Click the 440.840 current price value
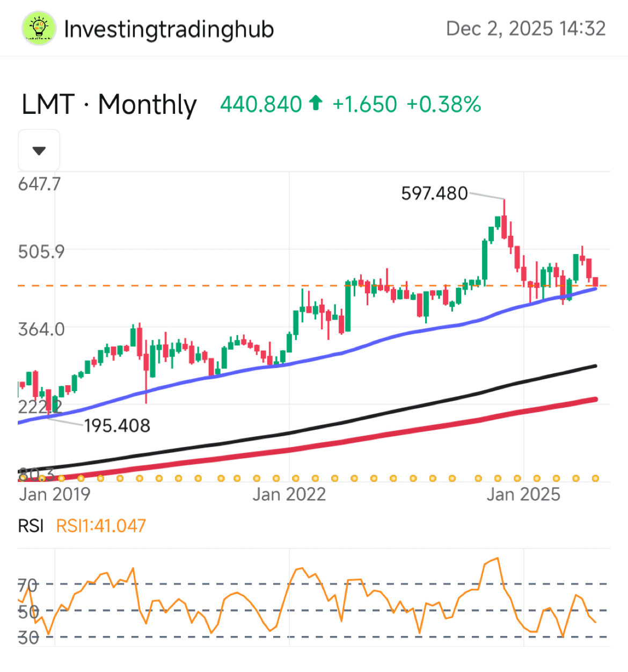 261,104
